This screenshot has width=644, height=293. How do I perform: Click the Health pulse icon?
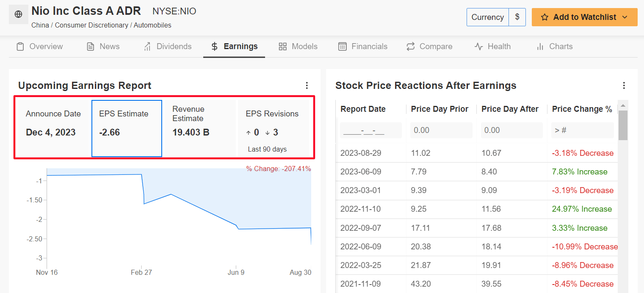[479, 47]
